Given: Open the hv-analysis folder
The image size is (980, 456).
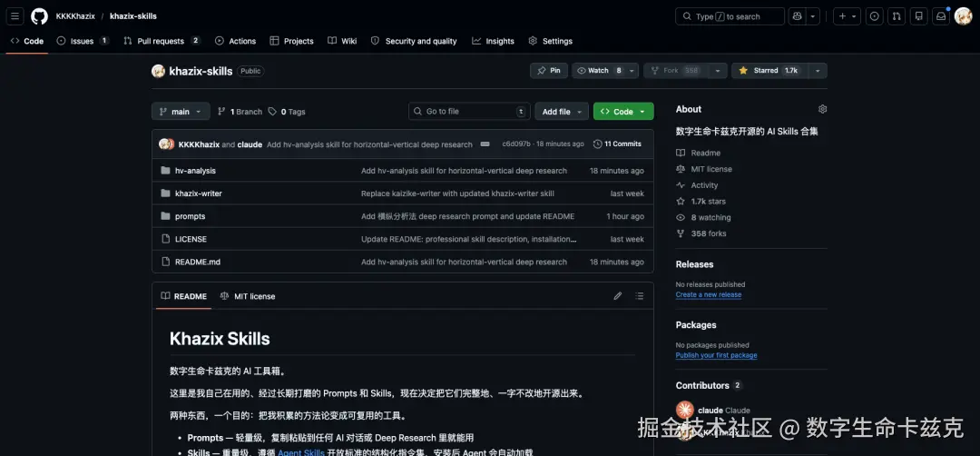Looking at the screenshot, I should 195,171.
